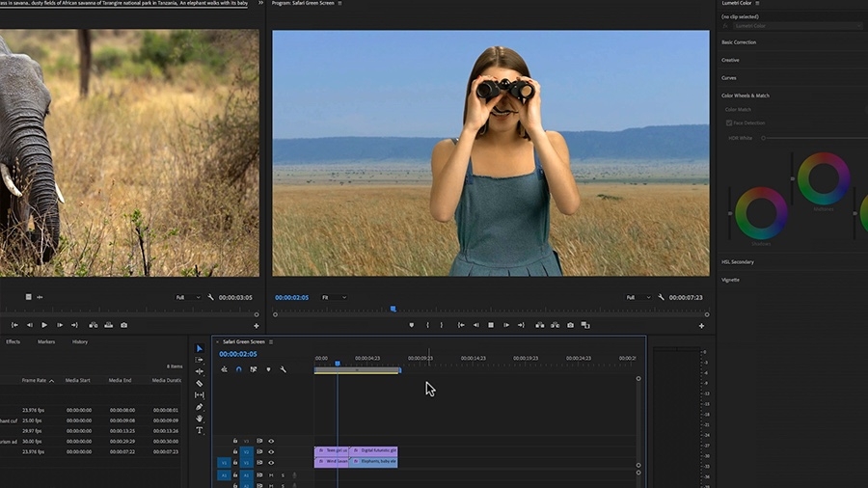868x488 pixels.
Task: Open Program monitor settings wrench
Action: coord(661,297)
